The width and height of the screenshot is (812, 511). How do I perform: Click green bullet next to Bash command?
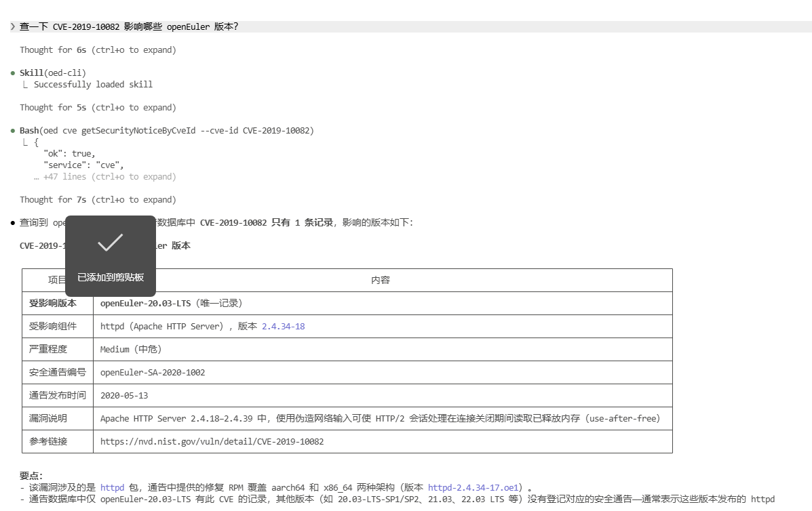13,131
